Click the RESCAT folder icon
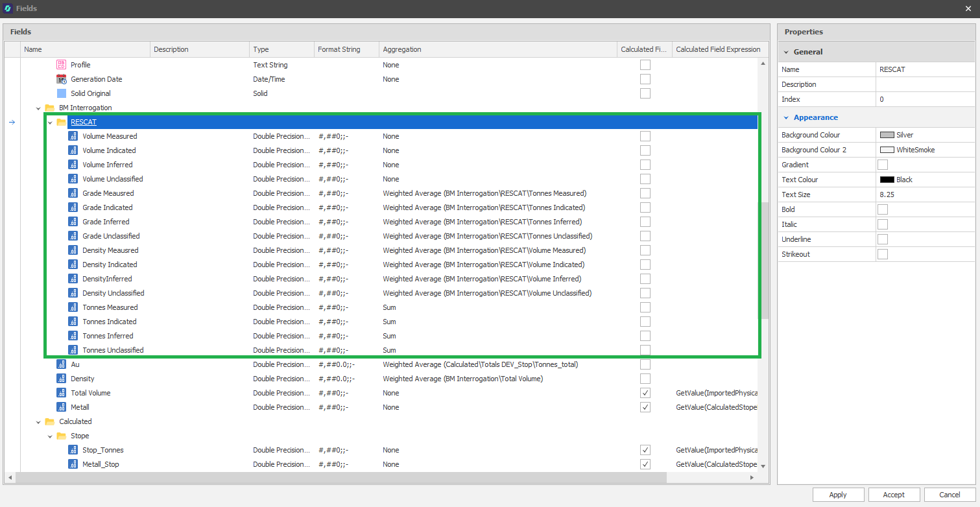 62,122
